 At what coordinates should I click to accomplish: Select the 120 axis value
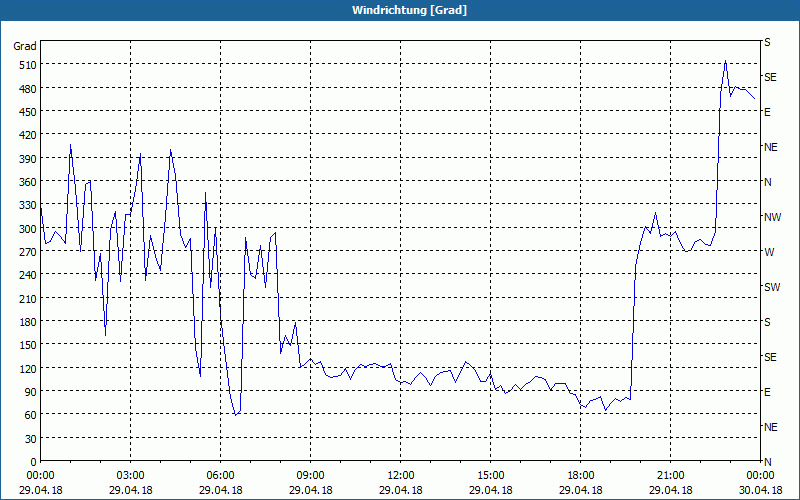point(28,368)
